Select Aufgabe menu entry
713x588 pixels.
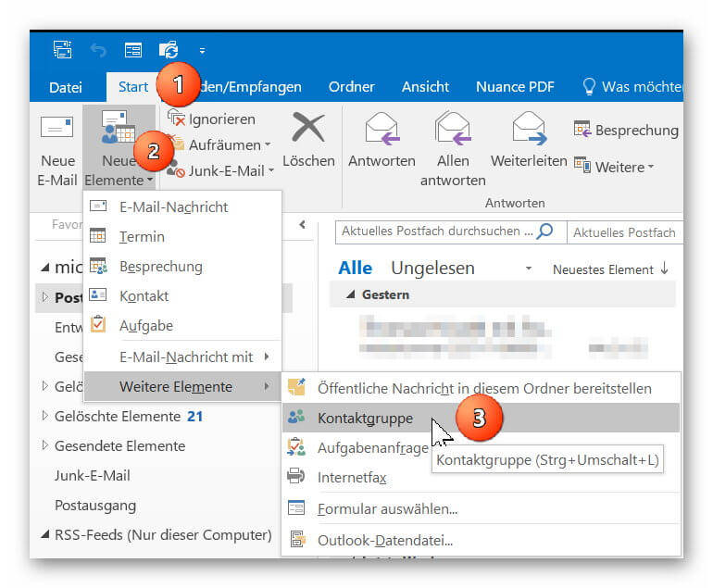click(182, 325)
